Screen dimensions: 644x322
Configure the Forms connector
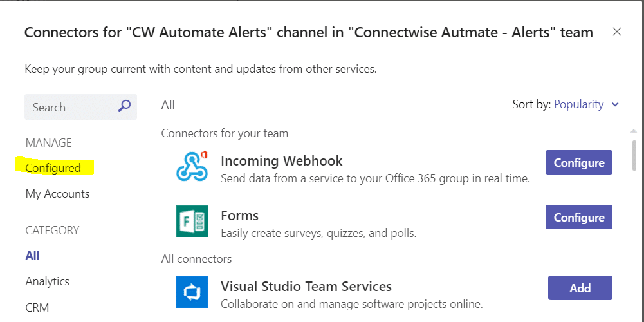[x=578, y=217]
